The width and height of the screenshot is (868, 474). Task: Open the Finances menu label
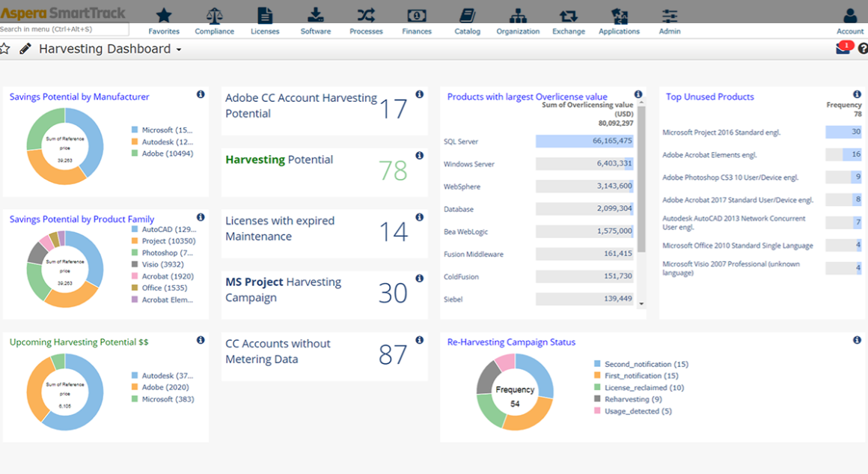(417, 31)
